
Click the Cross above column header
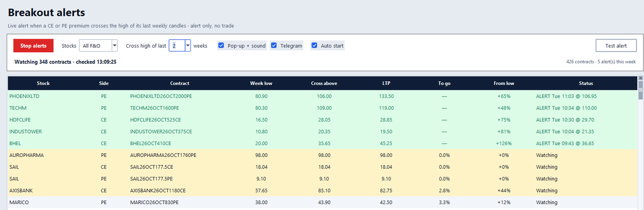point(324,83)
